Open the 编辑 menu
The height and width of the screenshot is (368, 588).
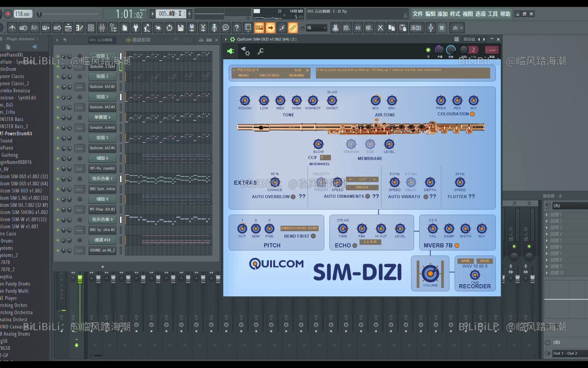(x=430, y=14)
